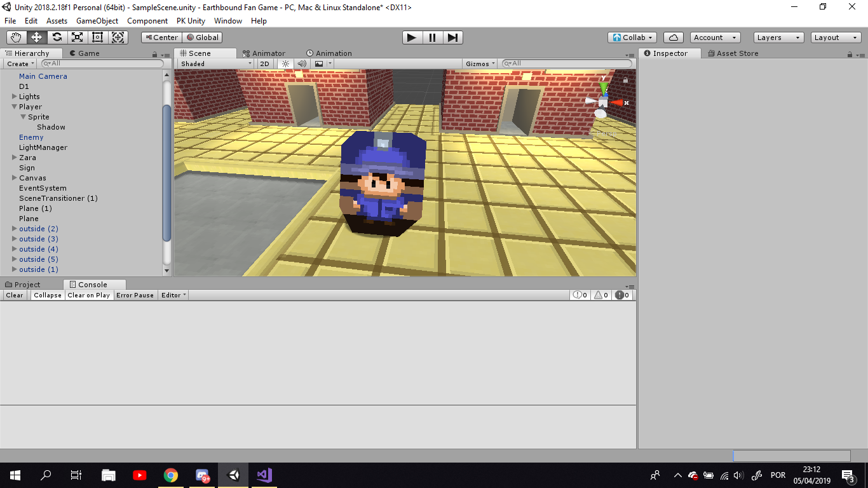868x488 pixels.
Task: Toggle console info message count filter
Action: [x=581, y=295]
